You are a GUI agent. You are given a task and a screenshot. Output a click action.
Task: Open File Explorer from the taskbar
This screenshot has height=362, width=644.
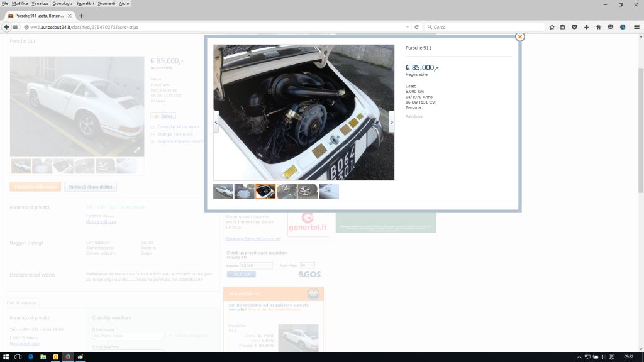(x=43, y=357)
